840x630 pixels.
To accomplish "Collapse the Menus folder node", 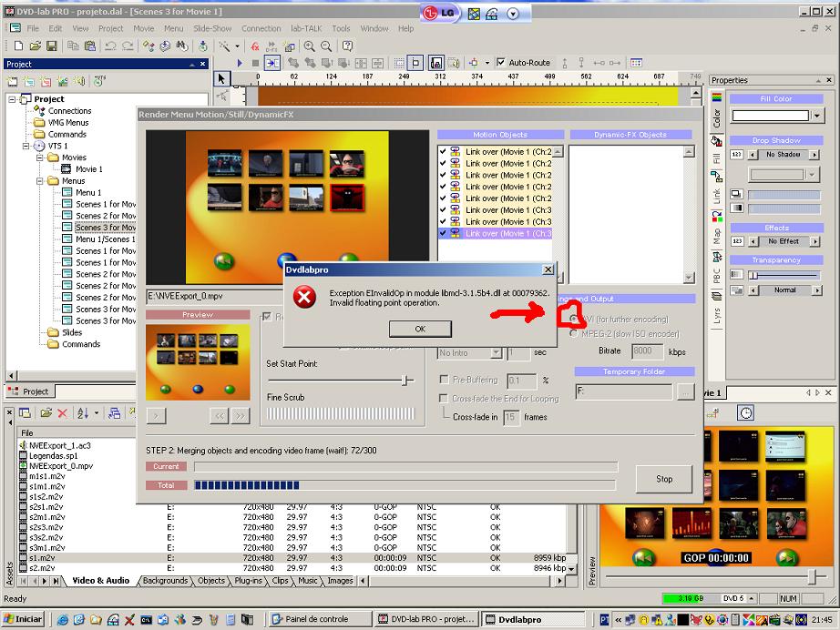I will point(40,181).
